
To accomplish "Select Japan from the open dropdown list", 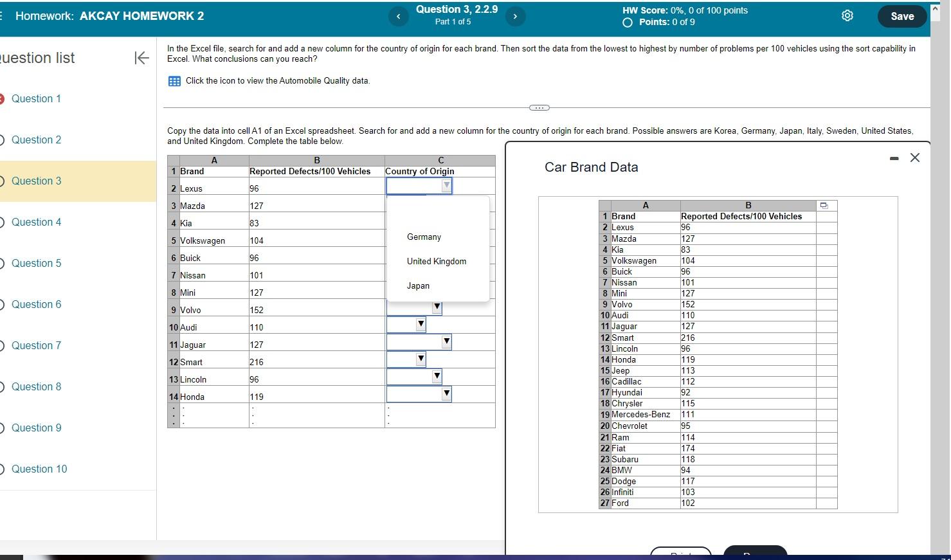I will [x=419, y=285].
